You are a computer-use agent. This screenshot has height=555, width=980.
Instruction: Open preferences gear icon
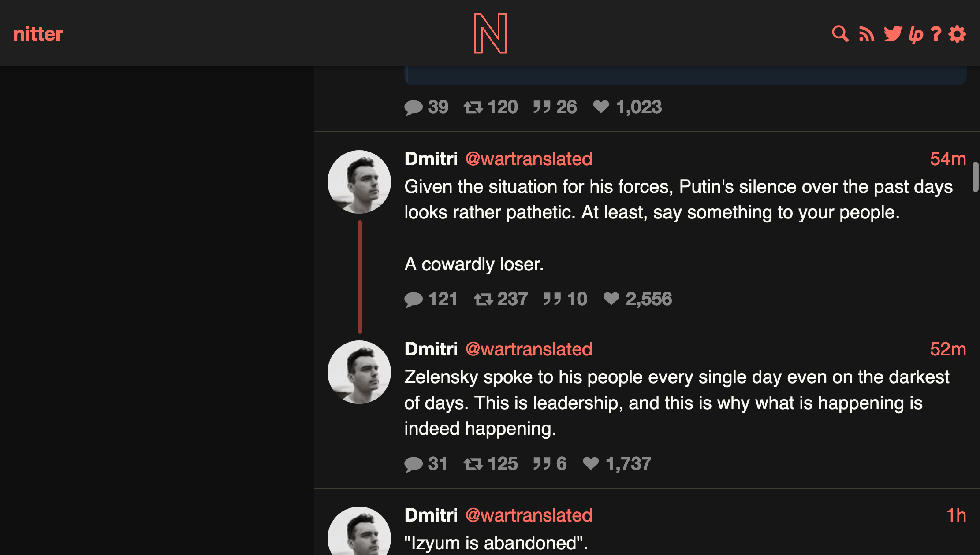point(958,34)
